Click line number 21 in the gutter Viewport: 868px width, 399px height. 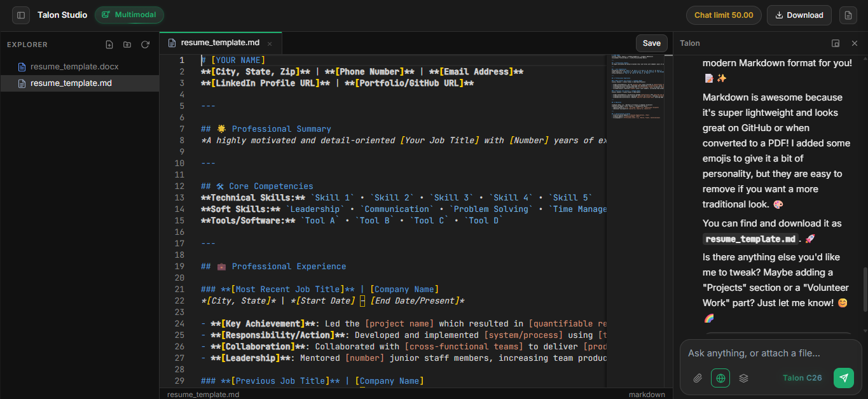[179, 290]
